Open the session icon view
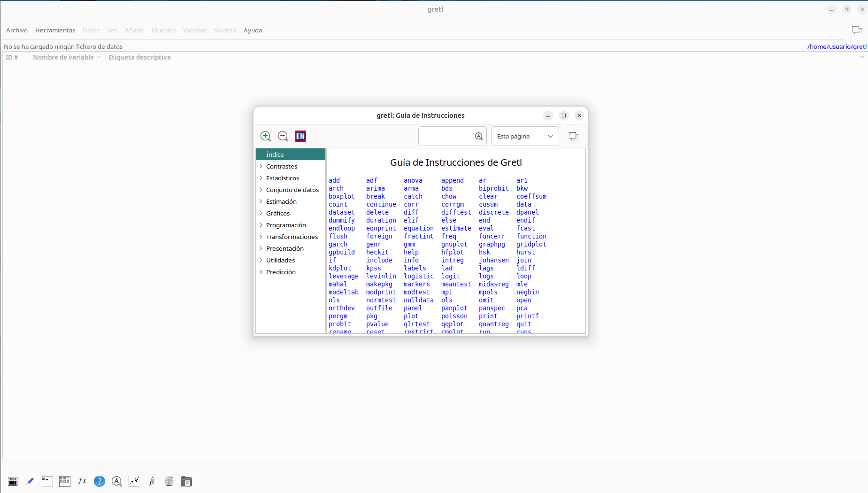 click(65, 481)
